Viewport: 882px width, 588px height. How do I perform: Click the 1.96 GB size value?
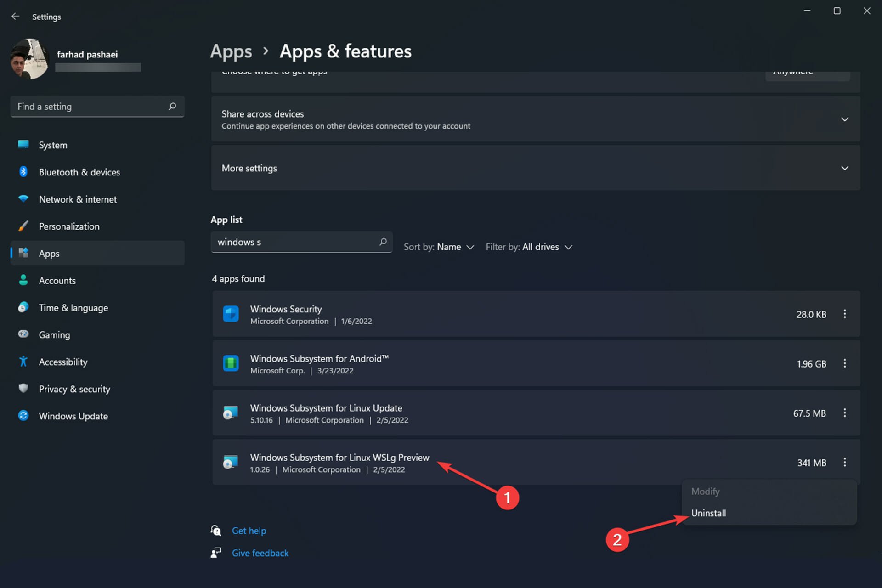811,364
